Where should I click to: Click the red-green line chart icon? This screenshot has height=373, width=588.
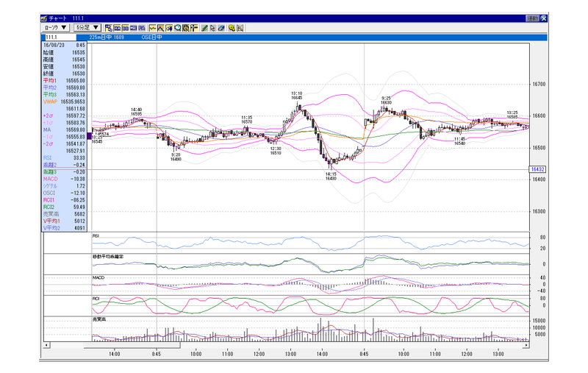(x=153, y=28)
